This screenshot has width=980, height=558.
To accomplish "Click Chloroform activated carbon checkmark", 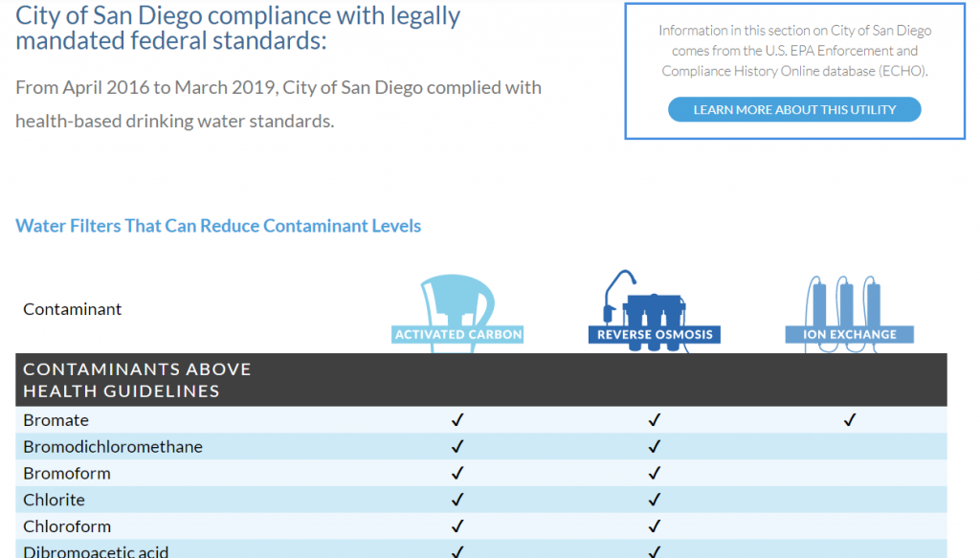I will [457, 526].
